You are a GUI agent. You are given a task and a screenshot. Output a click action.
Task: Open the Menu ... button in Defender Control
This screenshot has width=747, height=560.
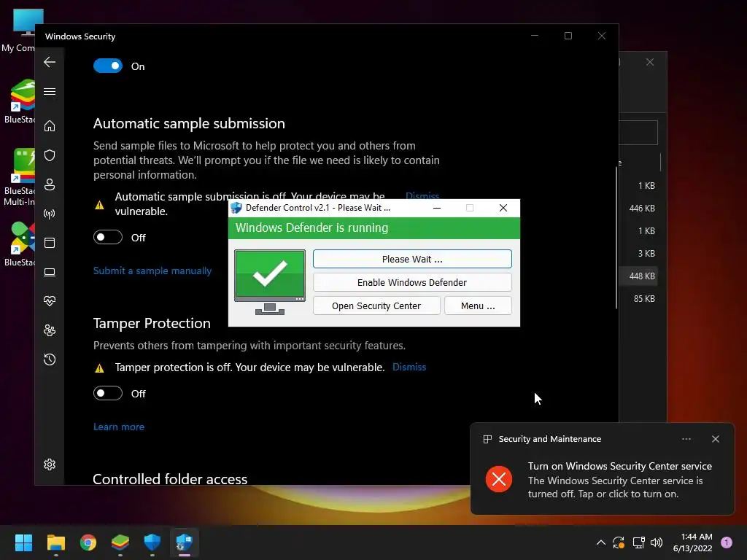click(478, 306)
